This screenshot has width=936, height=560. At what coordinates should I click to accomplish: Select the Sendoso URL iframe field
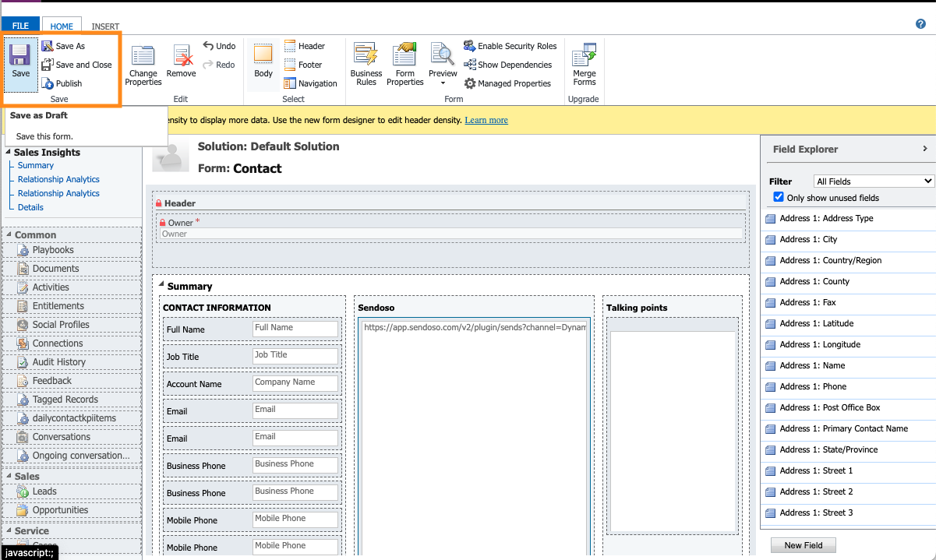474,328
